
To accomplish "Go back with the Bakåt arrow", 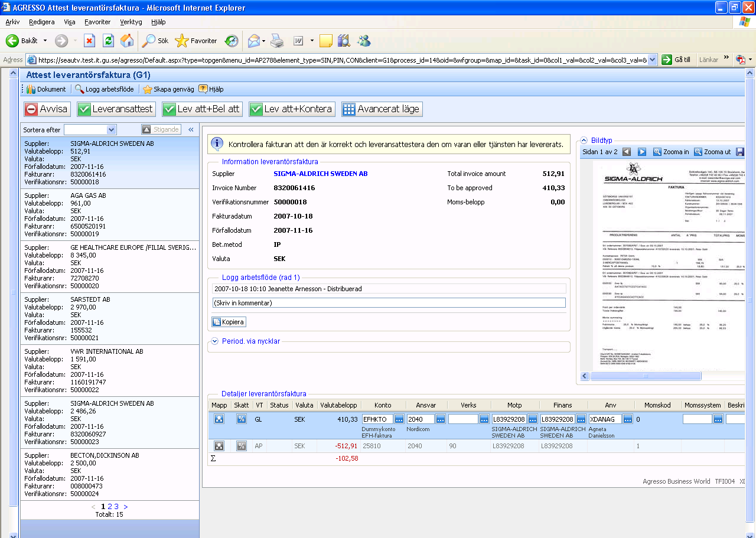I will click(x=22, y=41).
